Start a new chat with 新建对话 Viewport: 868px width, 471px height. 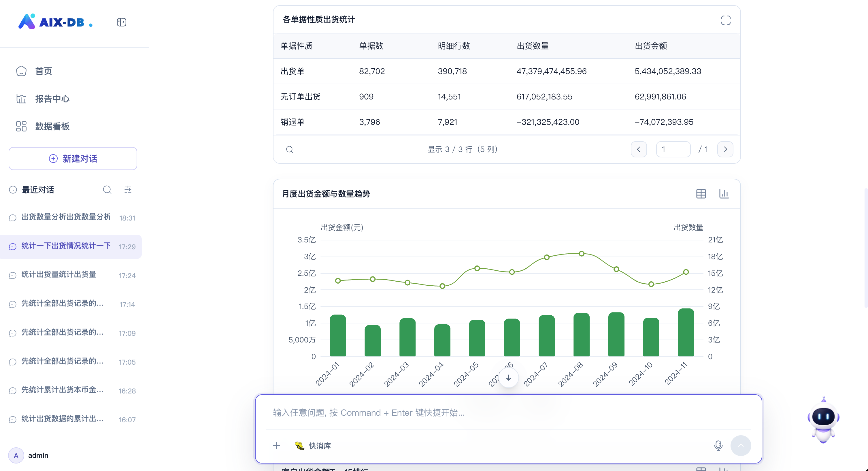pyautogui.click(x=73, y=159)
